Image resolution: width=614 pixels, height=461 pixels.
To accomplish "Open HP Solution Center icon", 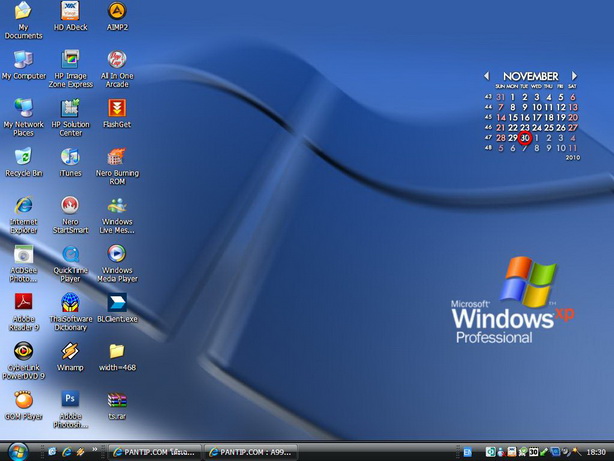I will point(70,108).
